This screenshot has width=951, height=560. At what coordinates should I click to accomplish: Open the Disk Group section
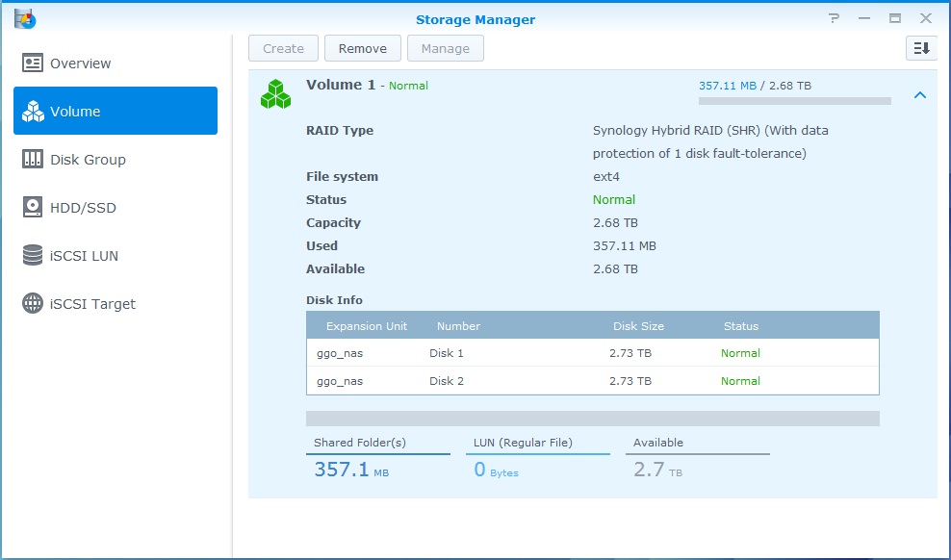[x=88, y=160]
